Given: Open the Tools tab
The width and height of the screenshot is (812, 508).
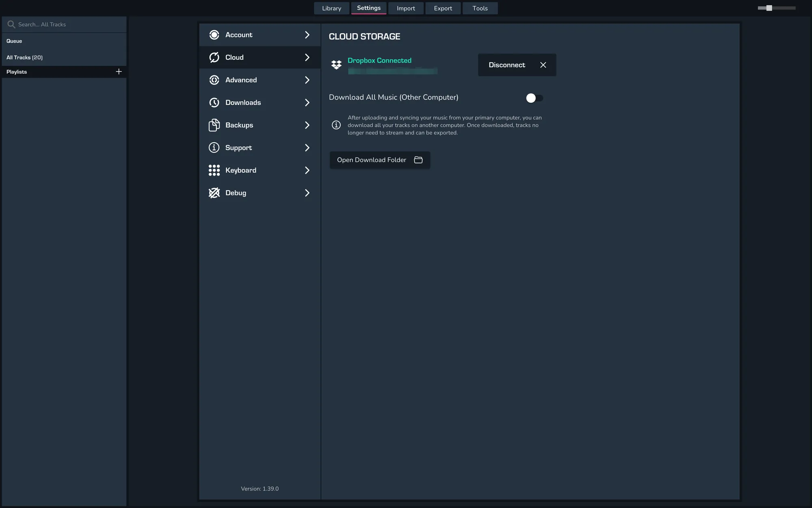Looking at the screenshot, I should point(480,8).
